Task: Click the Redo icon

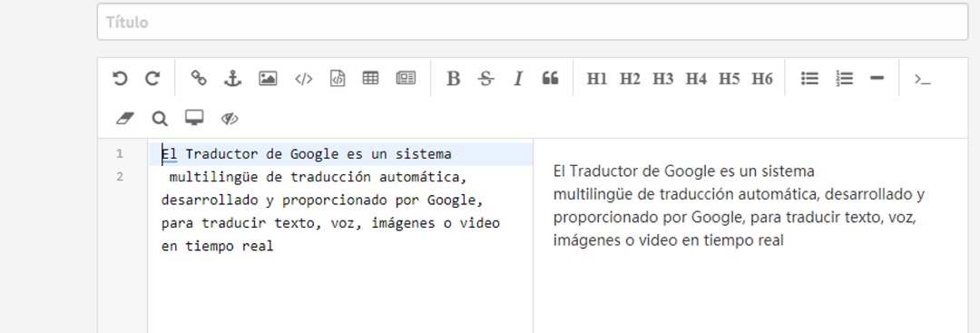Action: (x=152, y=79)
